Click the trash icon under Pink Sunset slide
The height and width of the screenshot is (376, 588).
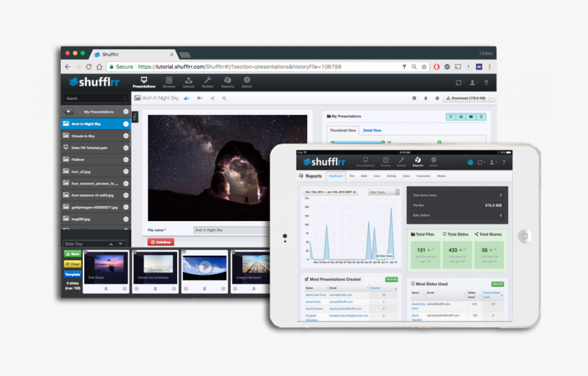tap(106, 288)
